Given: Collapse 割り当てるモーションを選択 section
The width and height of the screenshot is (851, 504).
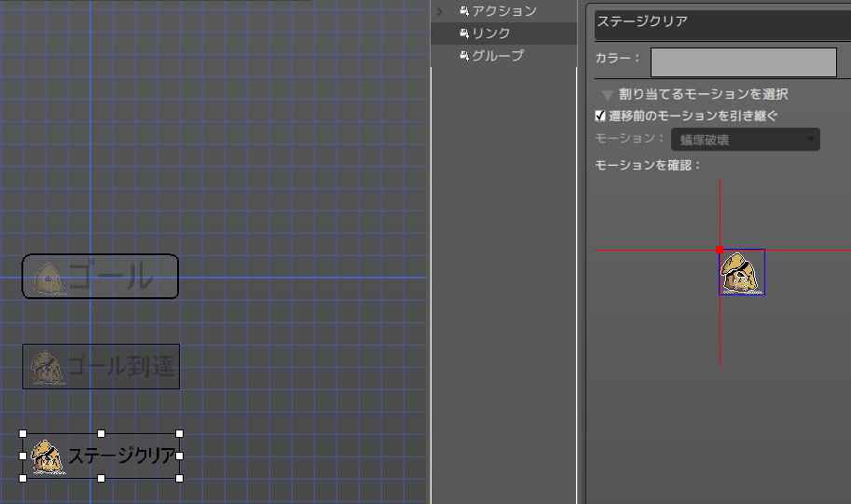Looking at the screenshot, I should point(608,95).
